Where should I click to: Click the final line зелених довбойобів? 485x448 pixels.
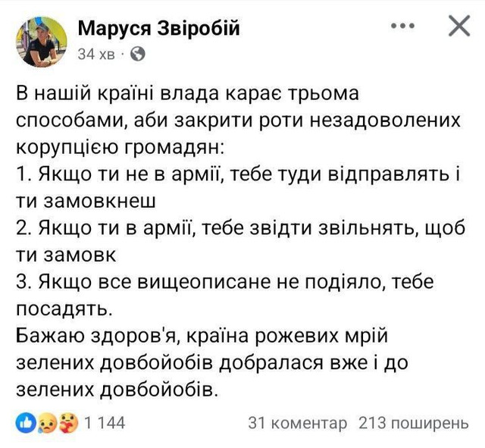pos(117,390)
